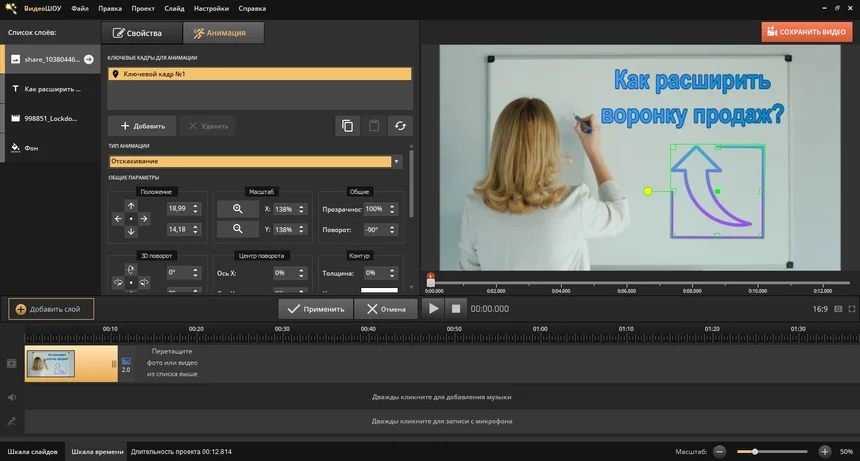Image resolution: width=860 pixels, height=461 pixels.
Task: Open the Справка menu
Action: point(252,8)
